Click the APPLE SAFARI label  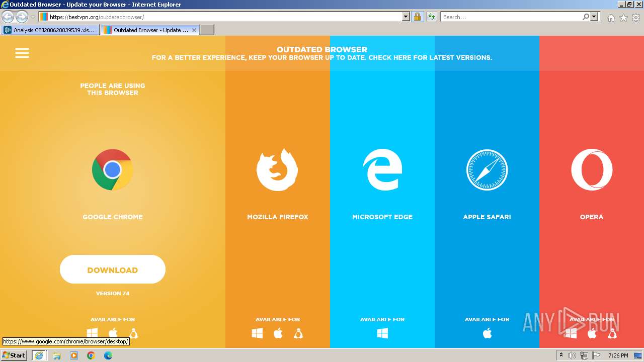(487, 217)
